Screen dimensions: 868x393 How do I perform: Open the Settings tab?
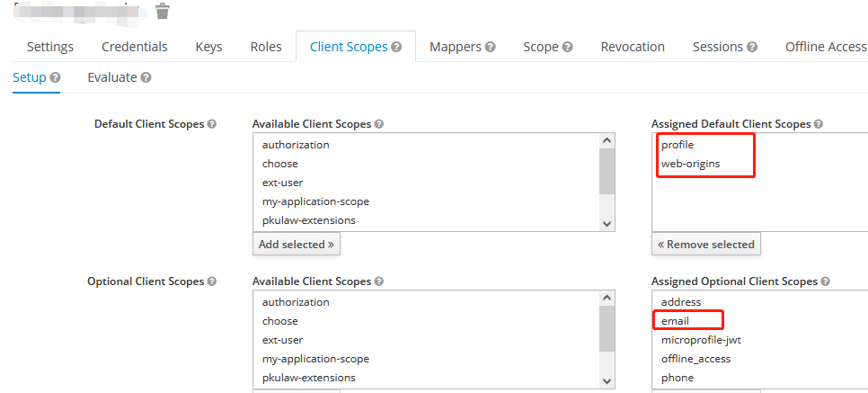pyautogui.click(x=50, y=47)
